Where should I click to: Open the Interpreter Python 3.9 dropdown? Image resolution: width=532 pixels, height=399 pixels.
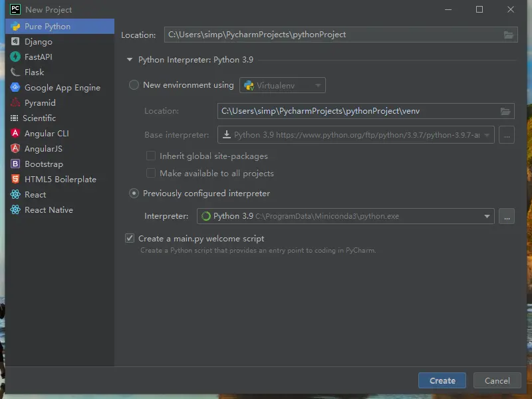click(x=345, y=216)
